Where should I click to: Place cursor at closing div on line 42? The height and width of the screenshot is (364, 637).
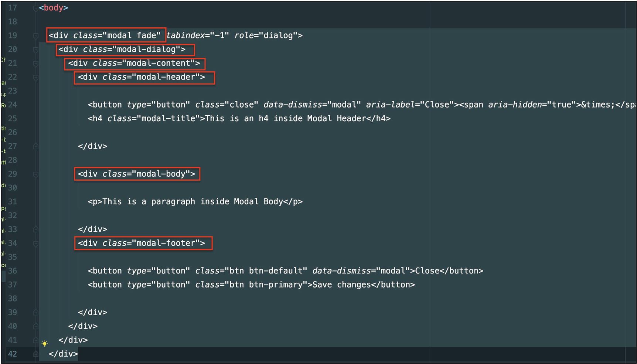pyautogui.click(x=63, y=354)
